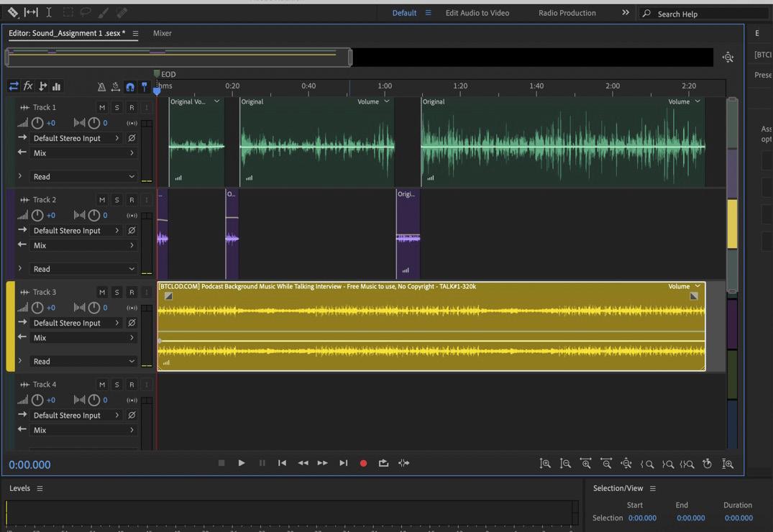Move playhead to next marker
The image size is (773, 532).
(x=343, y=464)
